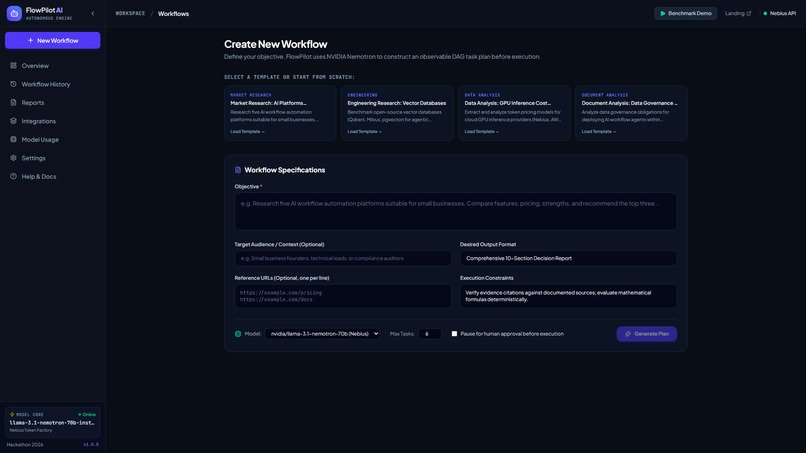Click into the Objective text area
The image size is (806, 453).
point(455,211)
